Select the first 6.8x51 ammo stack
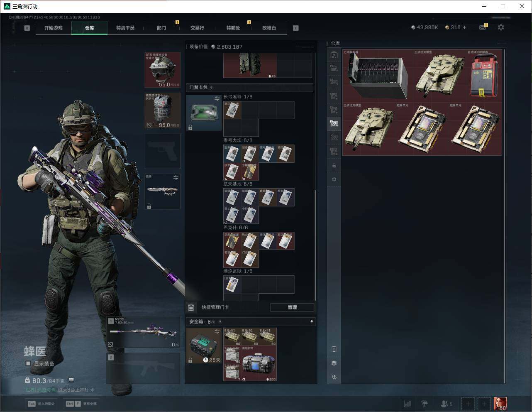This screenshot has height=412, width=532. pos(232,337)
